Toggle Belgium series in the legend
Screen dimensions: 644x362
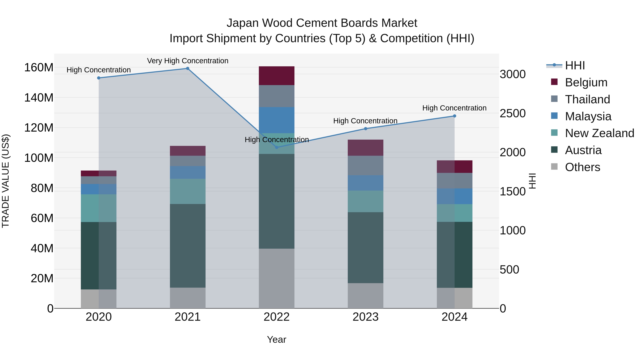tap(579, 82)
